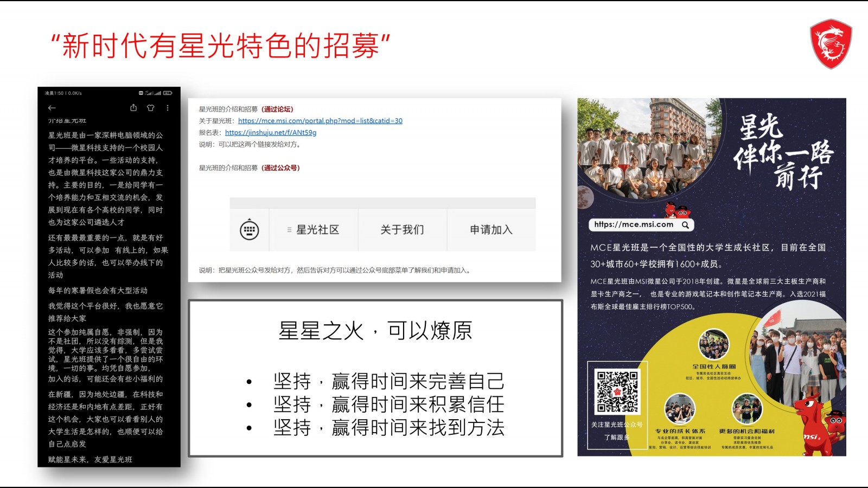Open the jinshuju.net registration form link
Image resolution: width=868 pixels, height=488 pixels.
271,132
